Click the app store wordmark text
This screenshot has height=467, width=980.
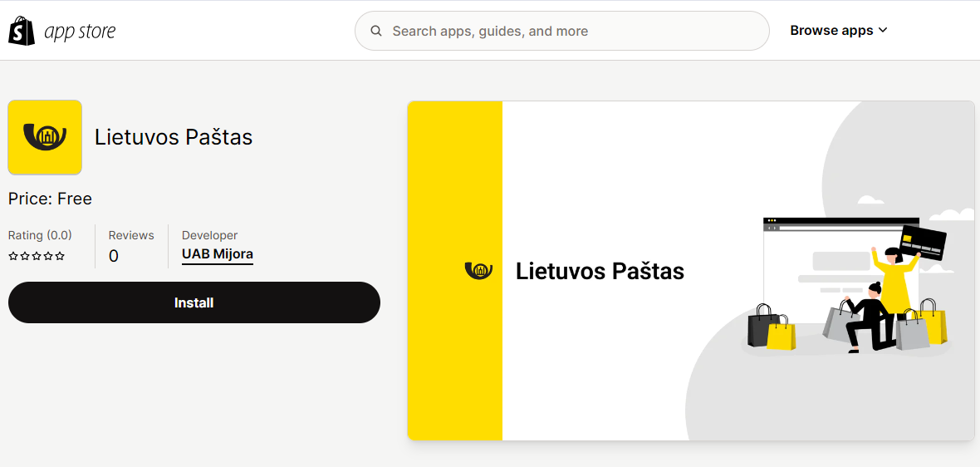tap(80, 32)
